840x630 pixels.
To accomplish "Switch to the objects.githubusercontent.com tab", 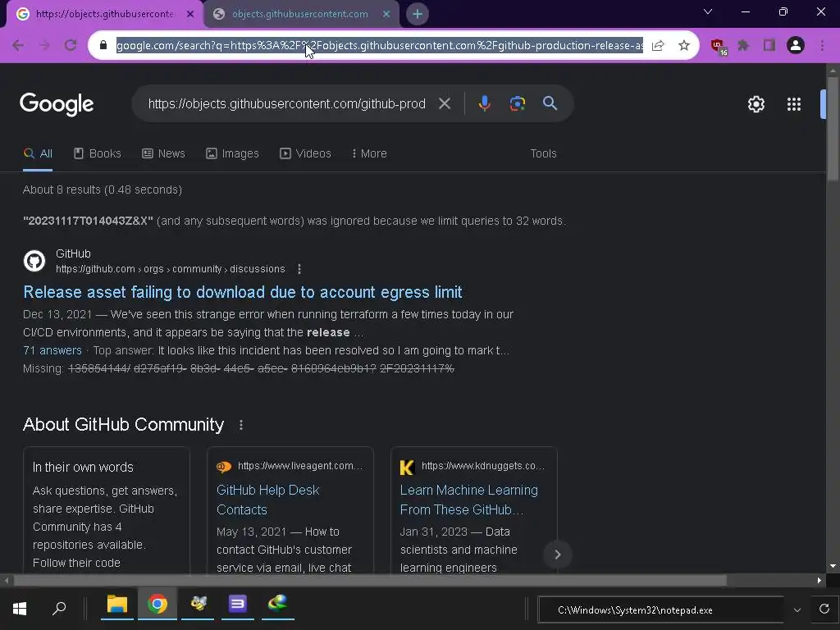I will tap(300, 15).
